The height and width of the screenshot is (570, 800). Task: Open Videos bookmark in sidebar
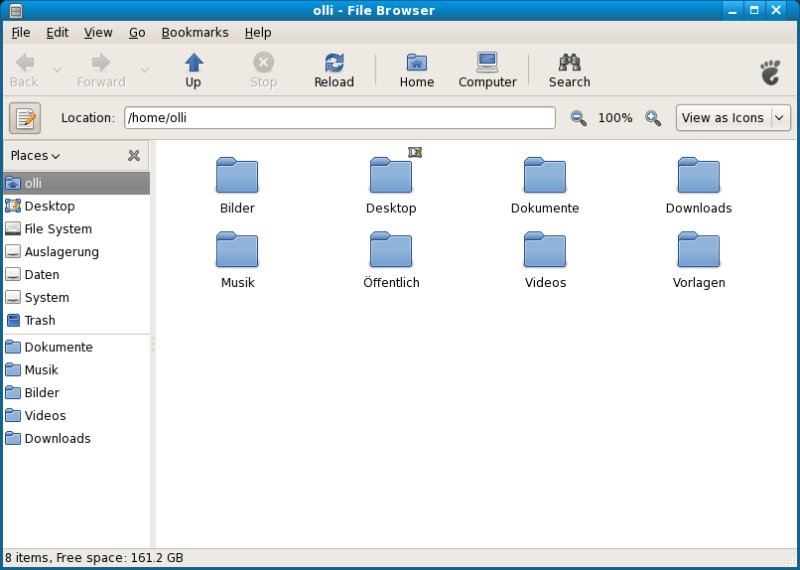(77, 415)
